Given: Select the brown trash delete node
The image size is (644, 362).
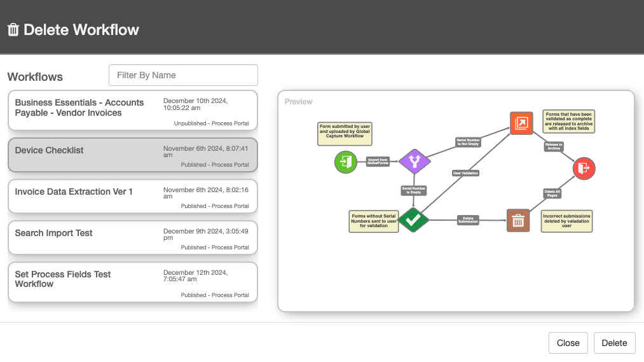Looking at the screenshot, I should click(518, 221).
